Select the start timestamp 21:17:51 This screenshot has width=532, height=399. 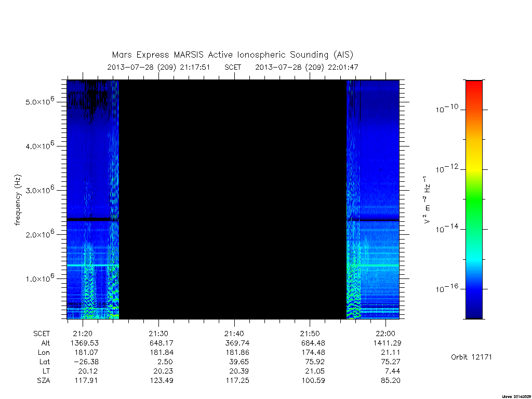click(195, 67)
